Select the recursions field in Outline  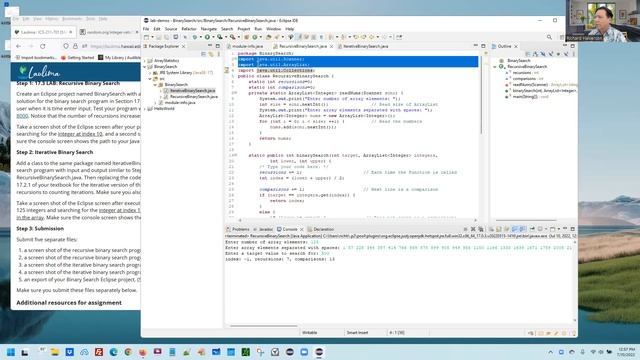point(525,73)
